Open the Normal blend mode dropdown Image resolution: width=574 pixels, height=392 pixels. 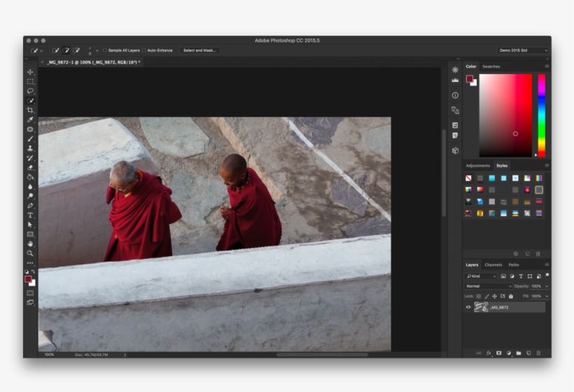point(489,286)
